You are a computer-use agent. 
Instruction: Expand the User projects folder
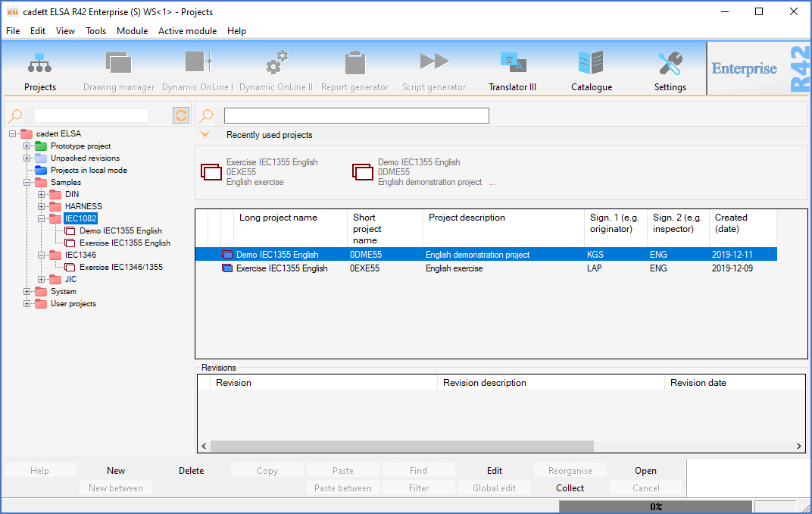(27, 304)
